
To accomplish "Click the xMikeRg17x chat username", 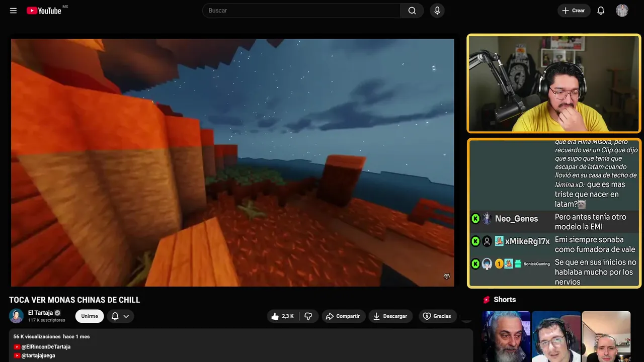I will point(527,241).
